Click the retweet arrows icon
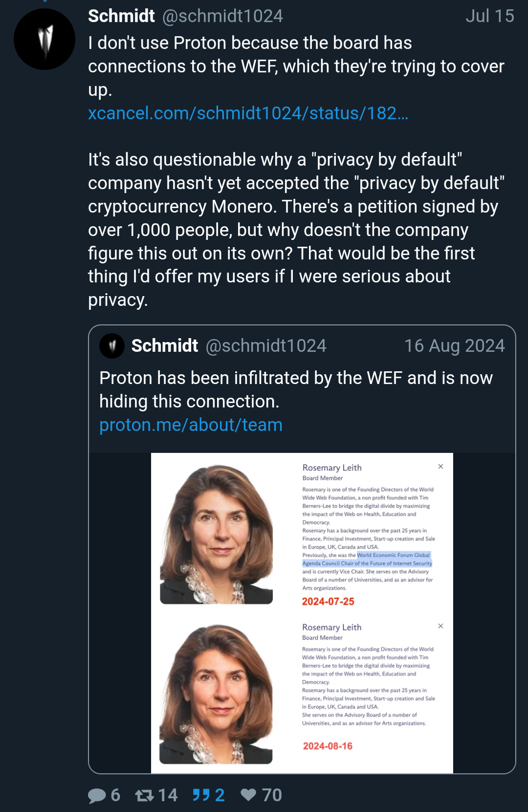 point(145,795)
